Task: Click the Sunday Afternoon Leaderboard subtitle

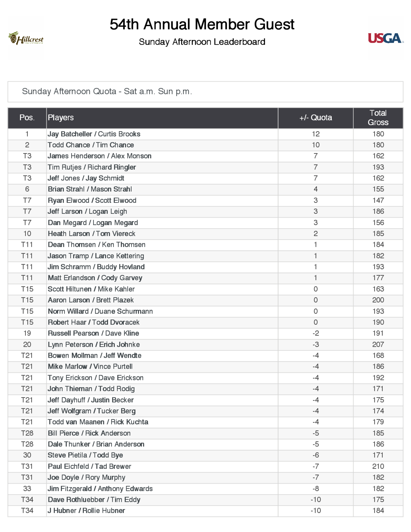Action: pos(202,42)
